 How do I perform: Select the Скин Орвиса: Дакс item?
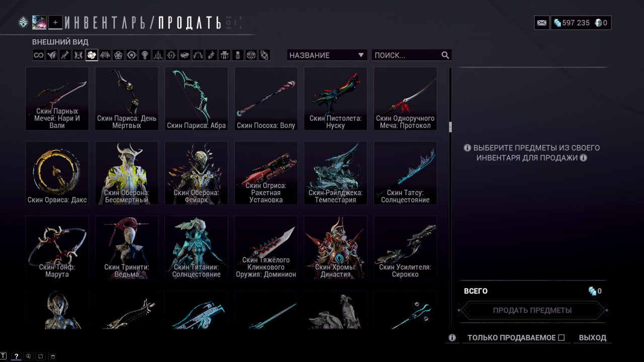click(x=57, y=173)
